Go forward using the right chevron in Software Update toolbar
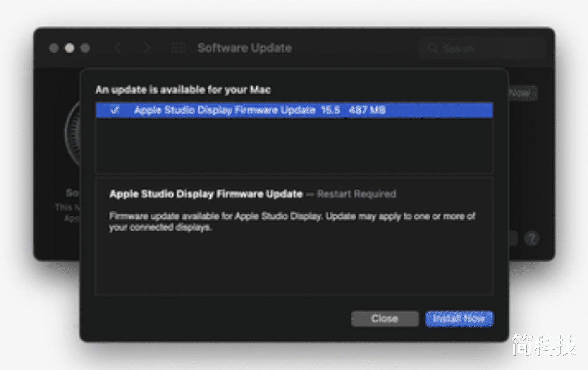 pyautogui.click(x=146, y=48)
